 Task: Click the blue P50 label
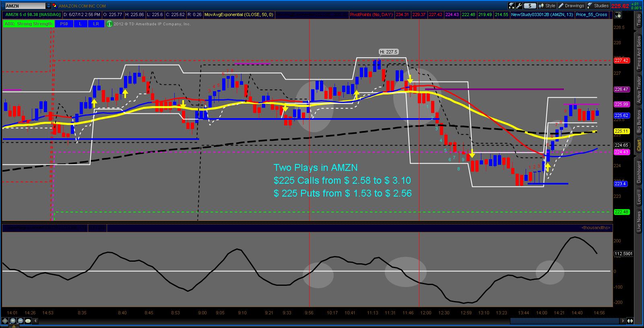point(64,24)
